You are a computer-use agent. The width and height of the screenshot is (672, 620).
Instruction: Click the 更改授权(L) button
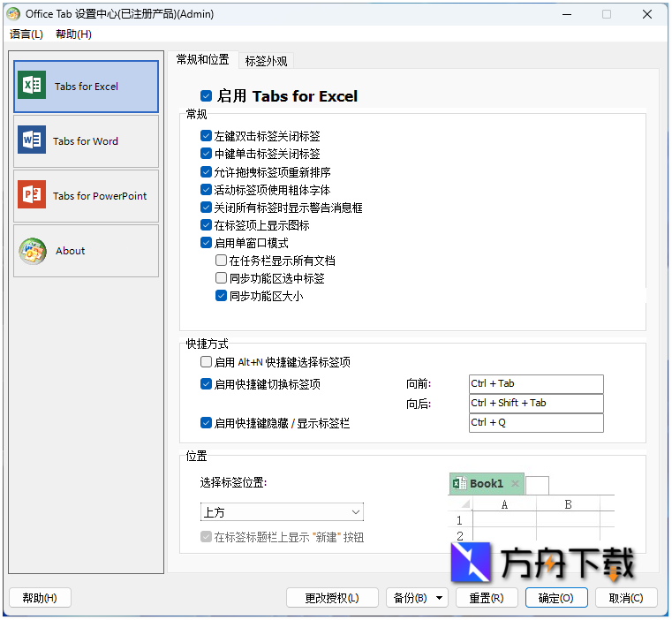[x=332, y=598]
